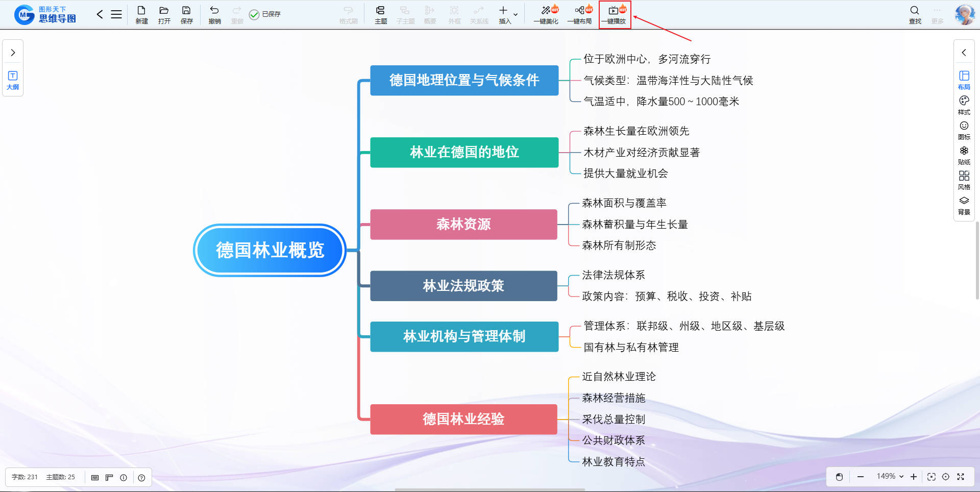Screen dimensions: 980x492
Task: Click the 撤销 undo button
Action: click(x=214, y=14)
